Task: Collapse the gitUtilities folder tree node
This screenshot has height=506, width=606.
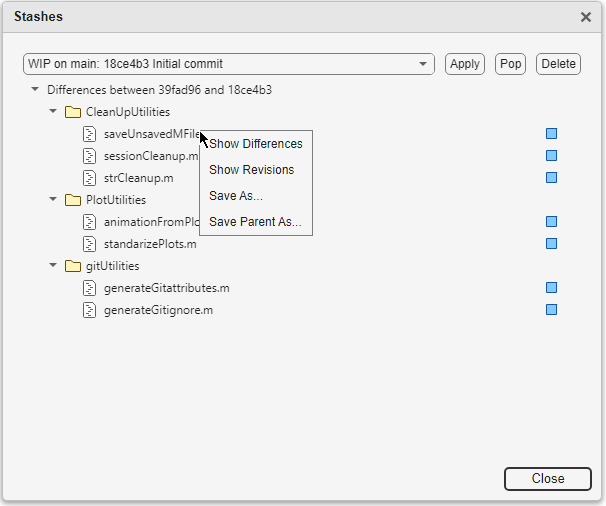Action: point(53,266)
